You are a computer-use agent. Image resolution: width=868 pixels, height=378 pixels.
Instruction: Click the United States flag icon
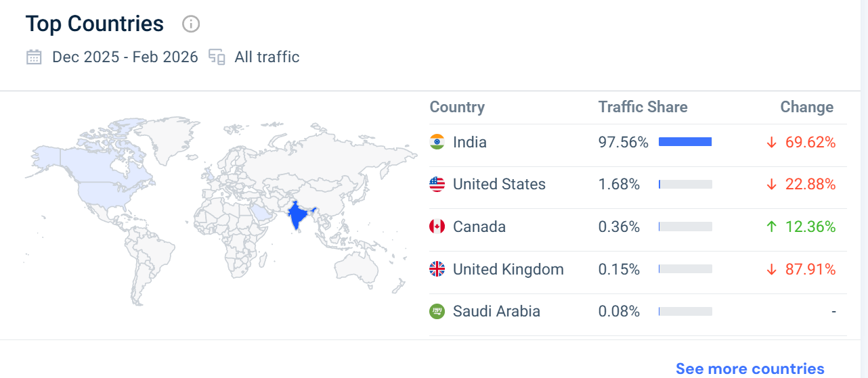coord(437,184)
